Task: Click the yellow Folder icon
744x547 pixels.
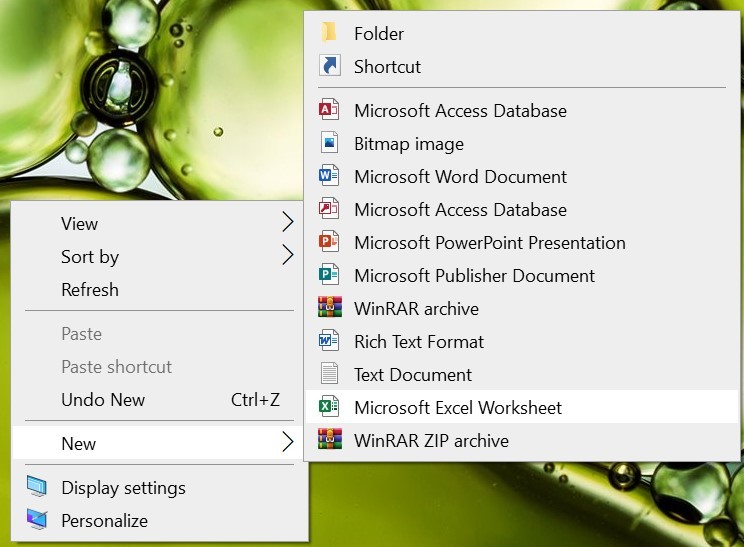Action: coord(328,33)
